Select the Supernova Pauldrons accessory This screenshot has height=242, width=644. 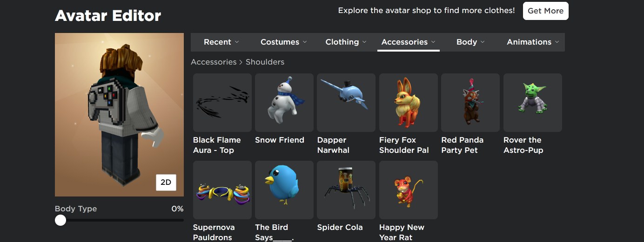tap(222, 190)
